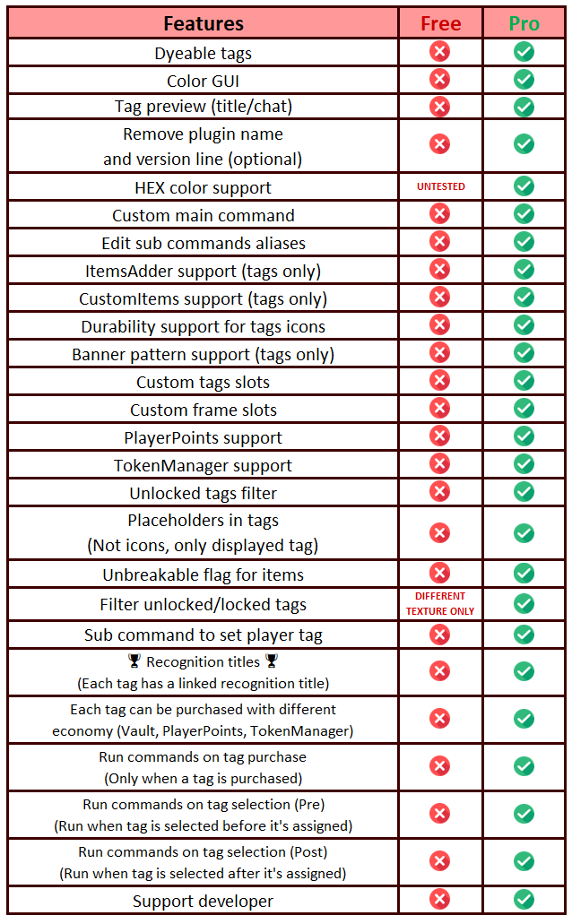Click the green check for Color GUI
The image size is (572, 924).
coord(524,80)
